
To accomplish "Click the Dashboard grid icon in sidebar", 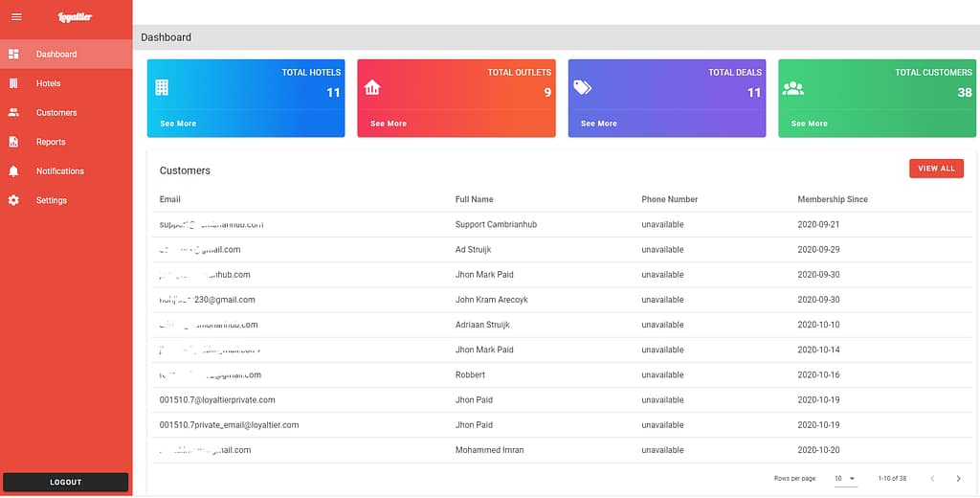I will tap(13, 54).
